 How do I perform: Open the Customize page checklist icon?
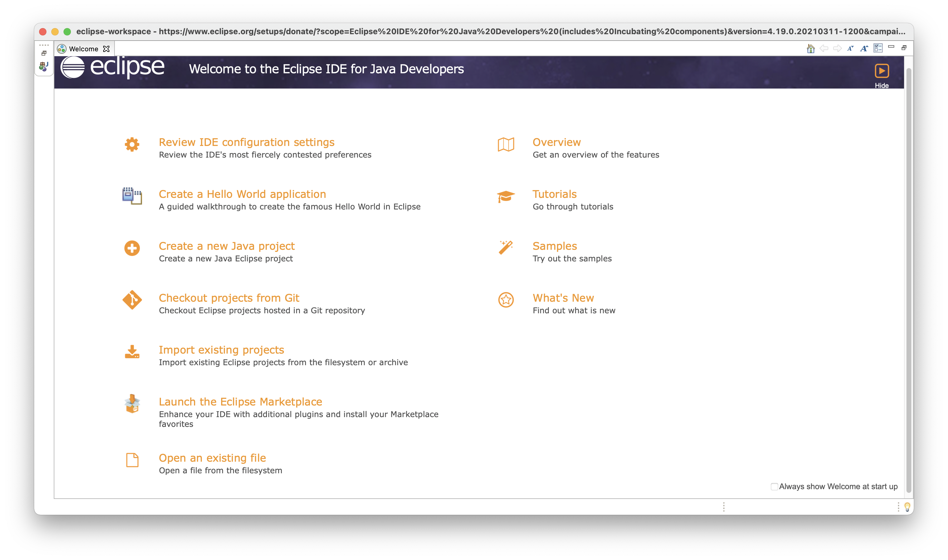click(x=878, y=48)
